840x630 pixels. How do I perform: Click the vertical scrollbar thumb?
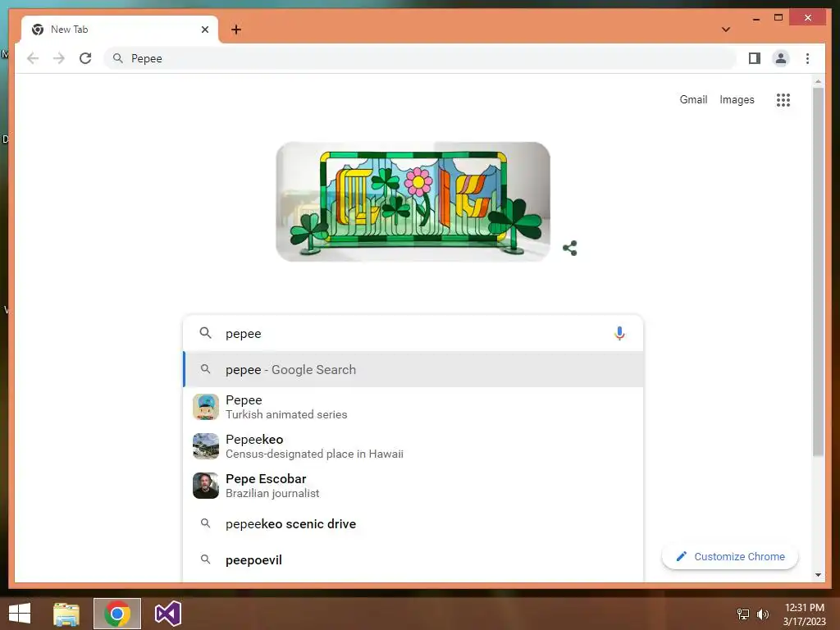[818, 272]
